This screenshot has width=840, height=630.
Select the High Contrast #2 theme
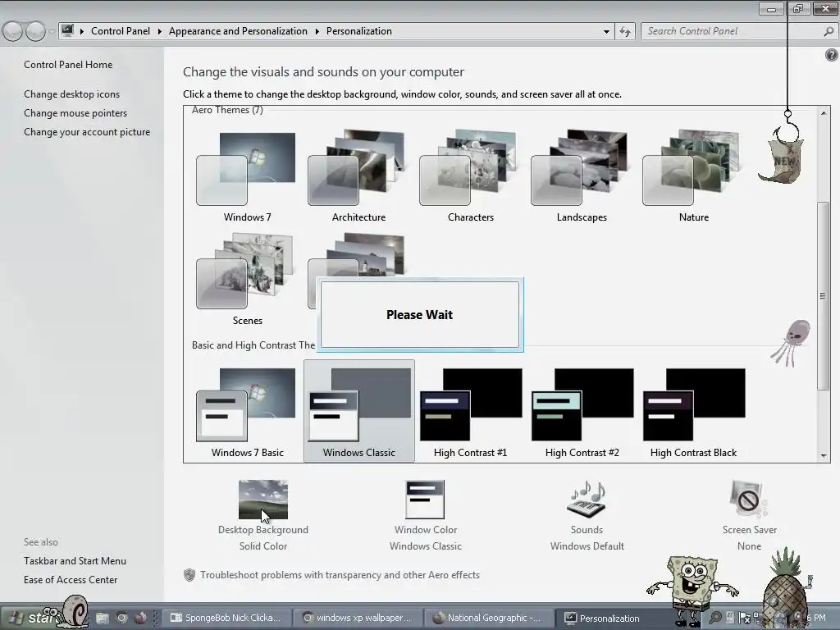click(582, 412)
